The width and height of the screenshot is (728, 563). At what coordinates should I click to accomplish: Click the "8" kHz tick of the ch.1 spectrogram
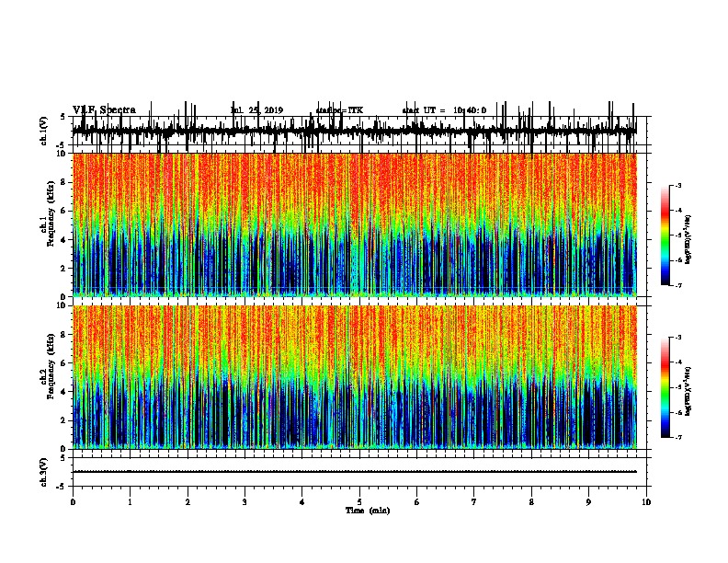click(x=64, y=182)
